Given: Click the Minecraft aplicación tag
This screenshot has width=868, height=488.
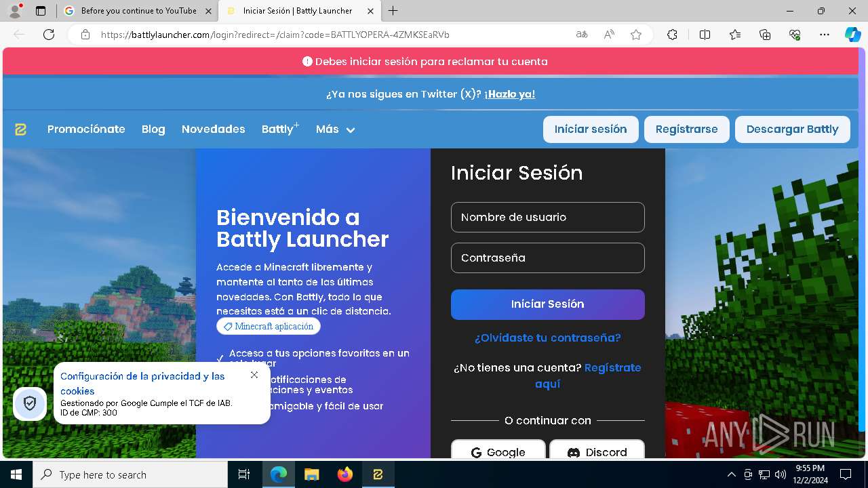Looking at the screenshot, I should tap(268, 327).
